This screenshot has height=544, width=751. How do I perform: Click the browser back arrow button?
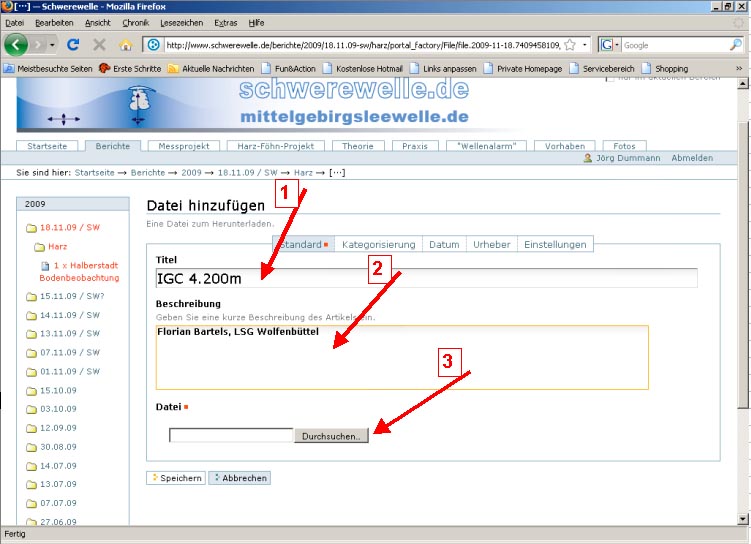(16, 45)
